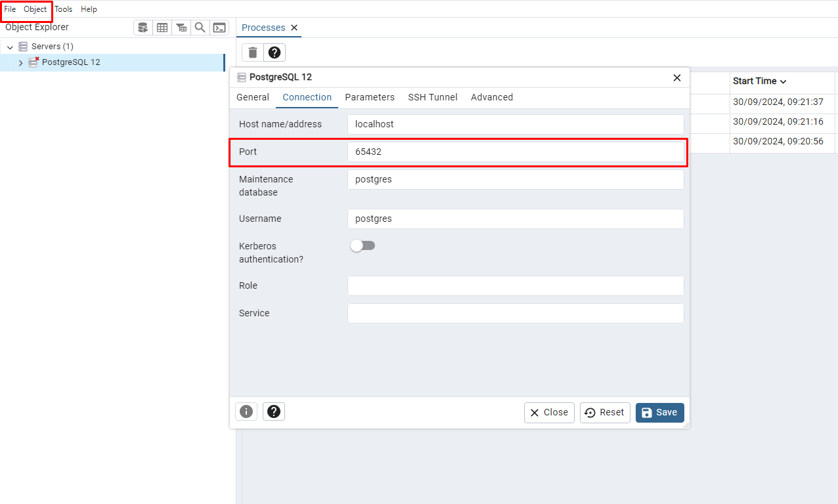The width and height of the screenshot is (838, 504).
Task: Open the Query Tool from Object Explorer toolbar
Action: 143,28
